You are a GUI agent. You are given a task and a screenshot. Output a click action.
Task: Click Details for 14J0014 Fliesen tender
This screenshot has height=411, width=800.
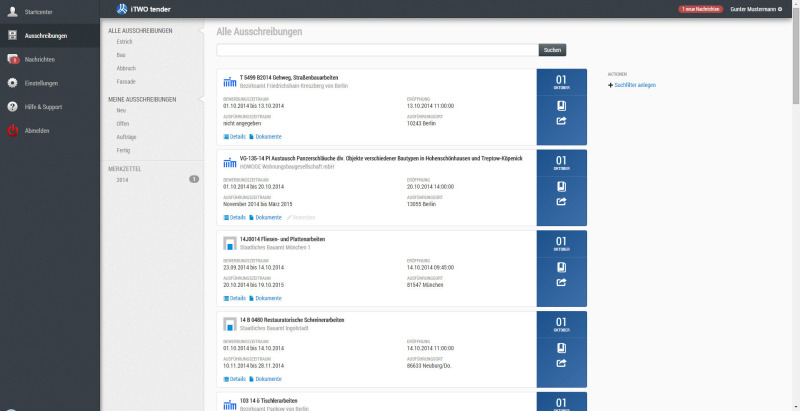[x=235, y=298]
